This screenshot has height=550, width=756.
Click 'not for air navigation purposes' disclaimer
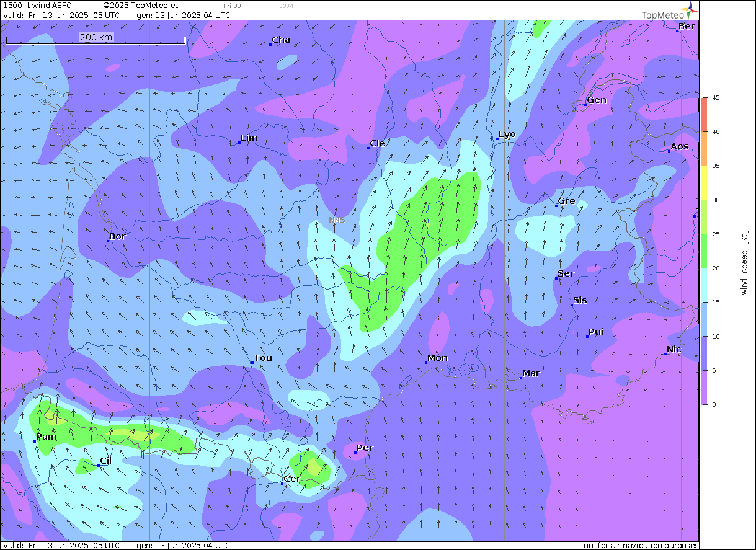[641, 546]
